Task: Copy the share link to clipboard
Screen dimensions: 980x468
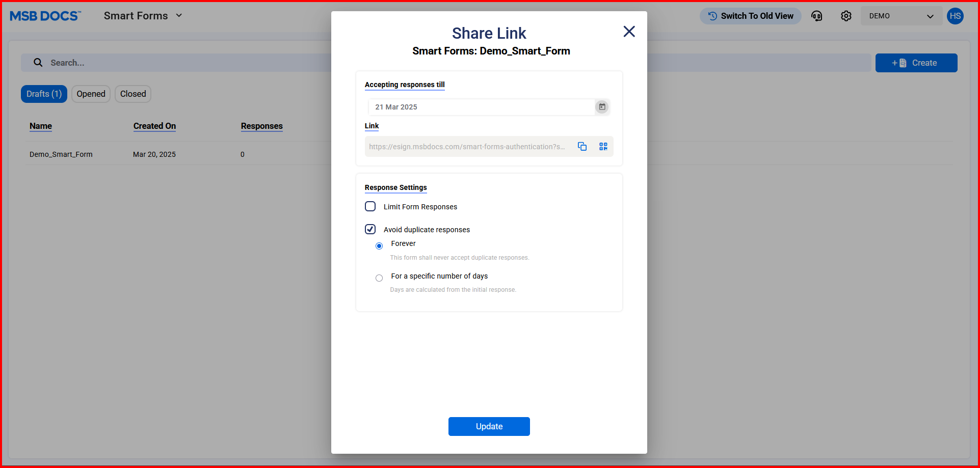Action: pyautogui.click(x=582, y=147)
